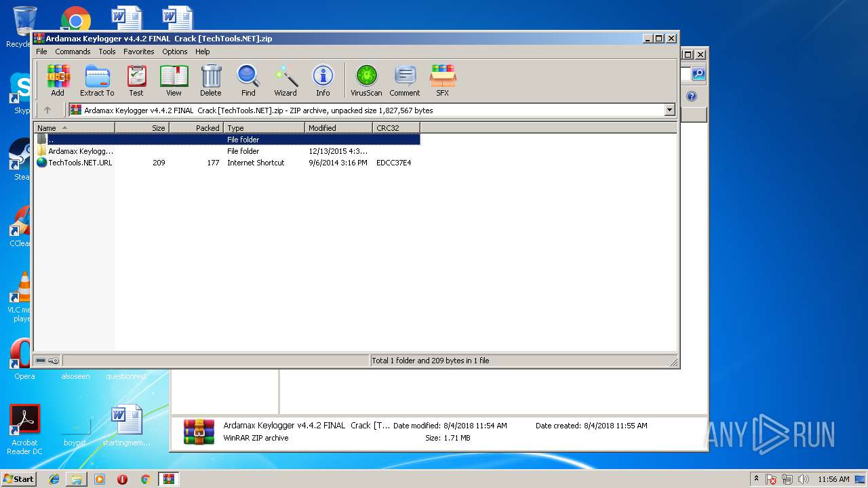
Task: Click the Extract To toolbar icon
Action: pos(97,81)
